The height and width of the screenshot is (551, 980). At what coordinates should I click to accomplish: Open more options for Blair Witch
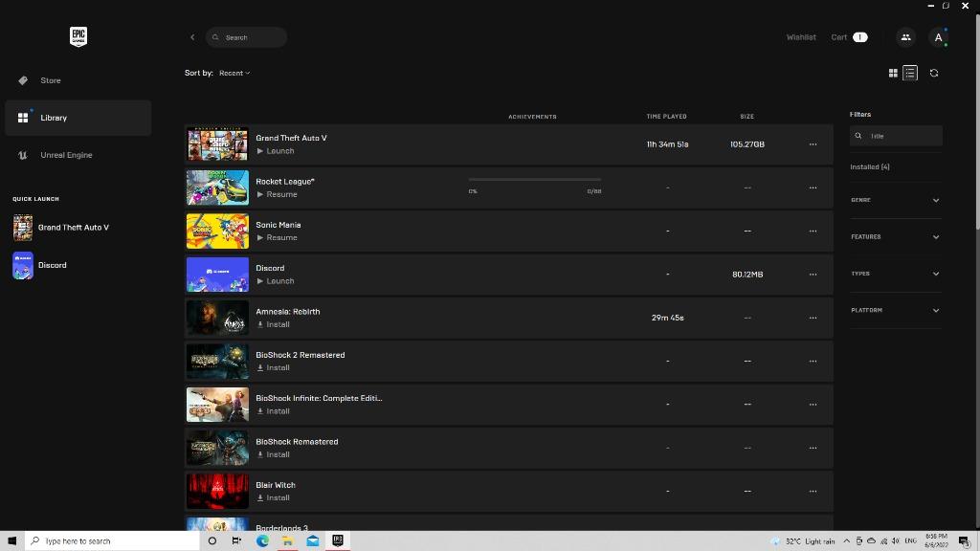tap(813, 491)
